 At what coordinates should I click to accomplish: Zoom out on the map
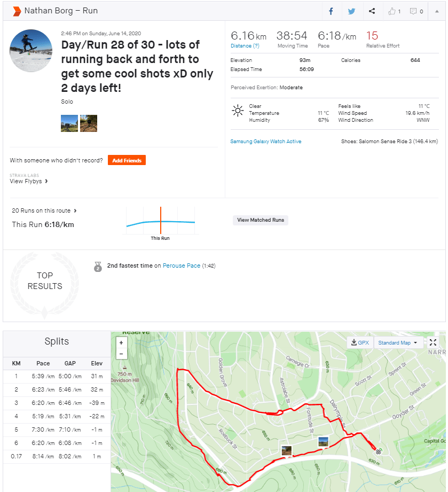(122, 354)
